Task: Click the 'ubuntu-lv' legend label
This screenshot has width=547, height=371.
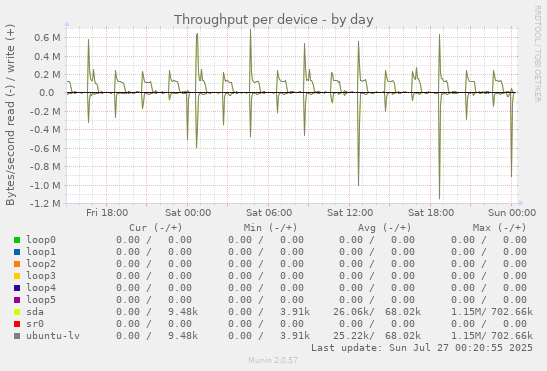Action: coord(53,336)
